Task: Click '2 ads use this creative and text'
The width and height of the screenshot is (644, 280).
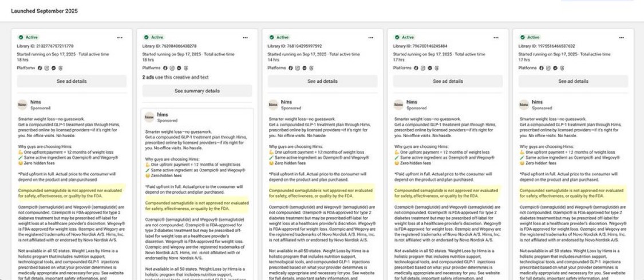Action: (x=175, y=77)
